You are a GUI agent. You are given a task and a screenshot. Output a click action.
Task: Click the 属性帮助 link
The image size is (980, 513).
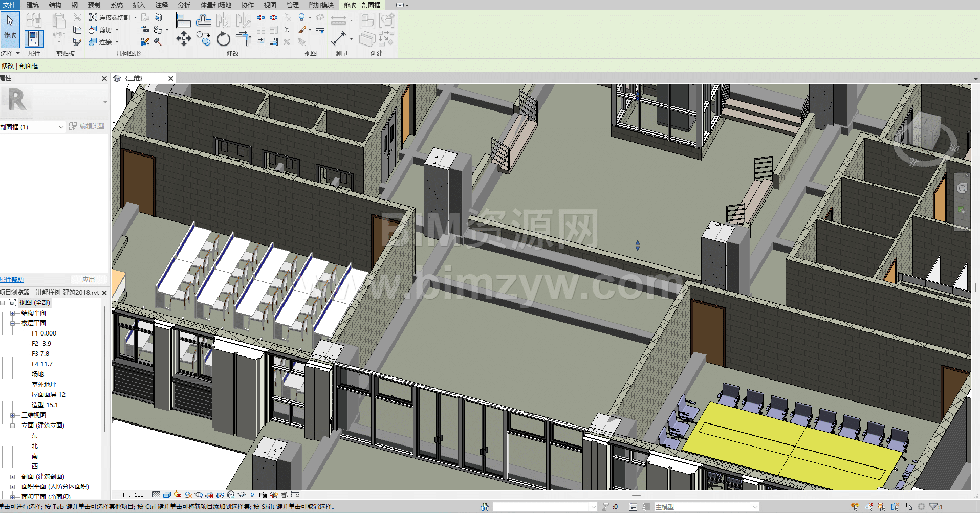click(12, 280)
